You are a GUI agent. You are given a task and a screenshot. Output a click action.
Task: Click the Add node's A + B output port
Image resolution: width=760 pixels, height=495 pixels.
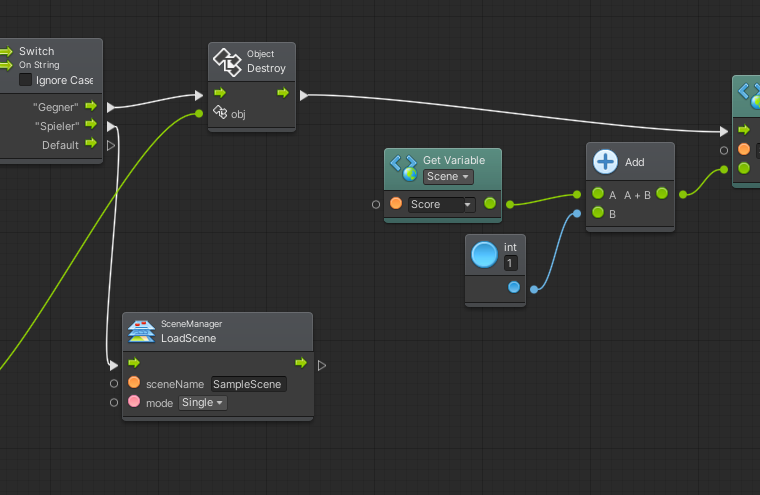(x=662, y=194)
